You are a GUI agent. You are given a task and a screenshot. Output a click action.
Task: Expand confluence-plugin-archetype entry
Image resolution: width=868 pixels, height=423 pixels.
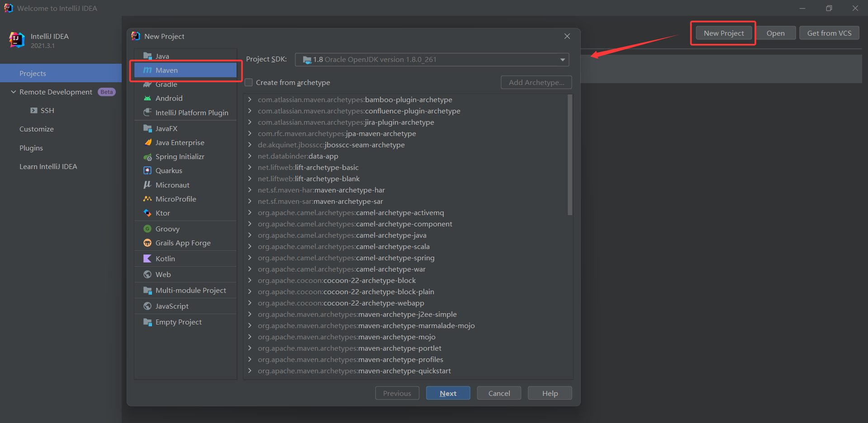(x=250, y=111)
